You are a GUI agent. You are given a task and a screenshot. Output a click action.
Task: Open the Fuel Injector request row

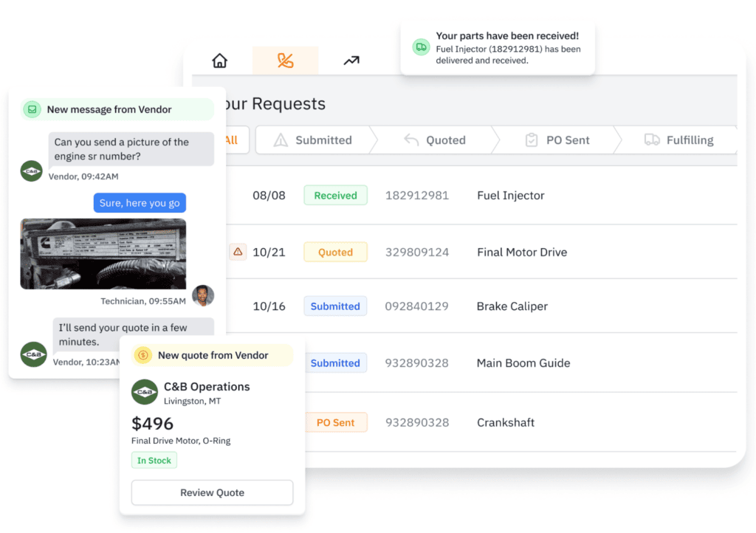pos(510,196)
